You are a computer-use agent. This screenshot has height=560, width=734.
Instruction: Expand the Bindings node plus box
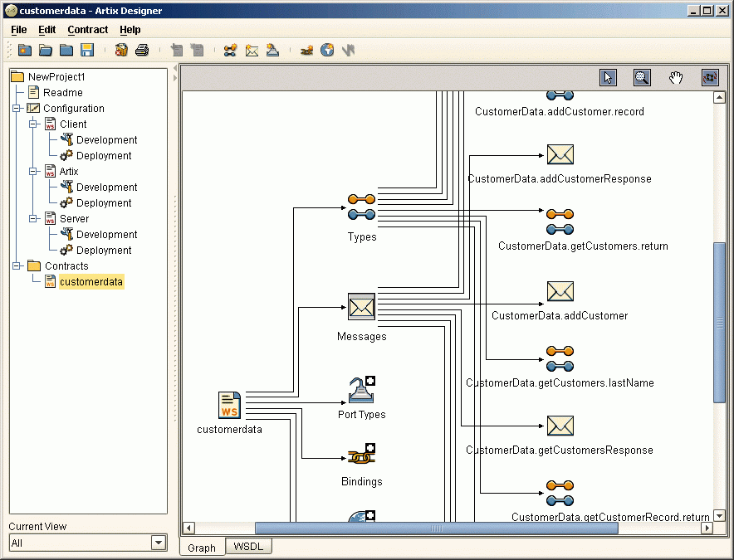pyautogui.click(x=370, y=448)
